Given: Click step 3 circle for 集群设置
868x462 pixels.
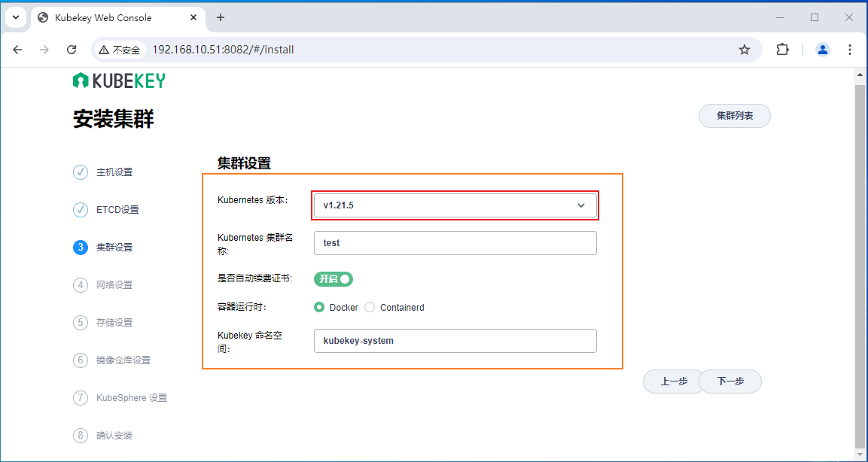Looking at the screenshot, I should click(81, 248).
